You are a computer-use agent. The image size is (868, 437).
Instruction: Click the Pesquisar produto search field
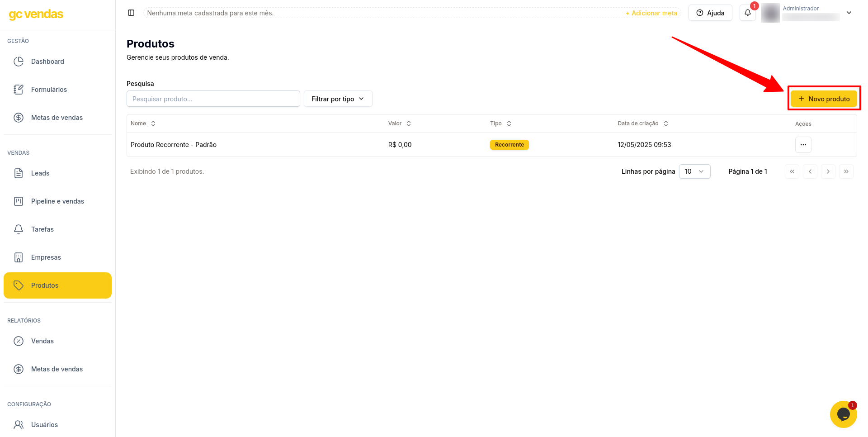(213, 99)
